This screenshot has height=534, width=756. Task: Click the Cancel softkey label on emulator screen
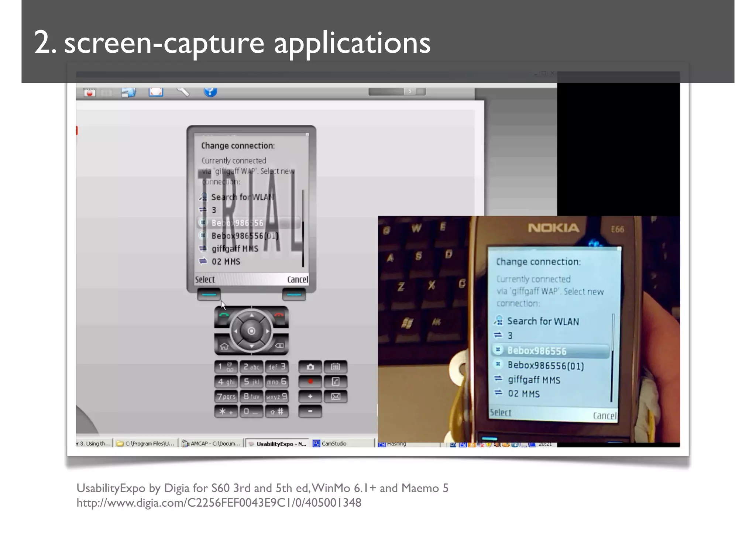tap(298, 280)
